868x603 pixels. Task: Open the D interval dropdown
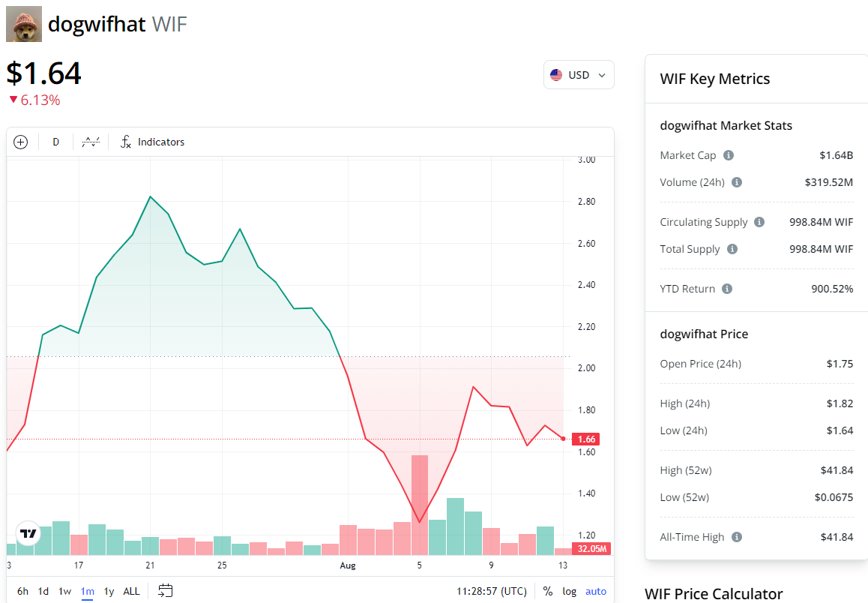[x=55, y=142]
